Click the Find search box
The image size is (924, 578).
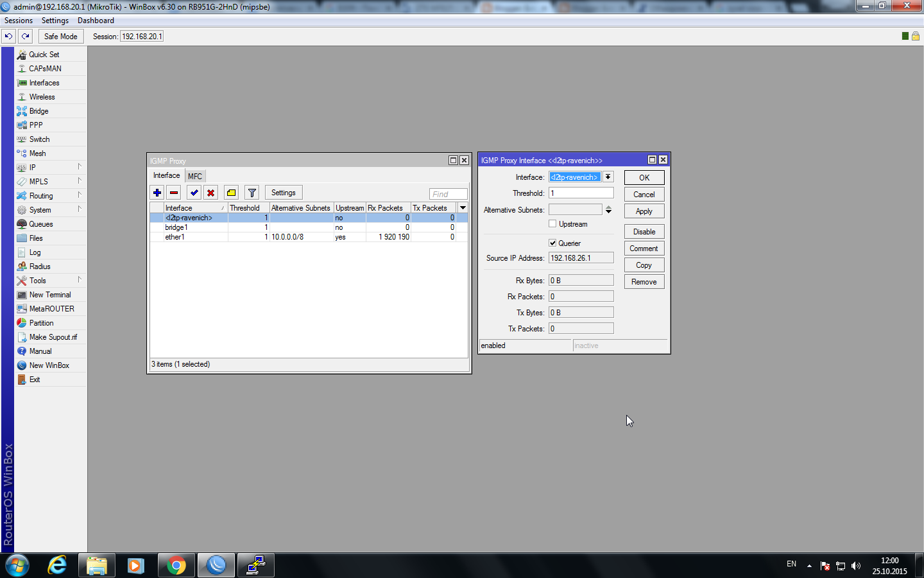click(x=449, y=194)
